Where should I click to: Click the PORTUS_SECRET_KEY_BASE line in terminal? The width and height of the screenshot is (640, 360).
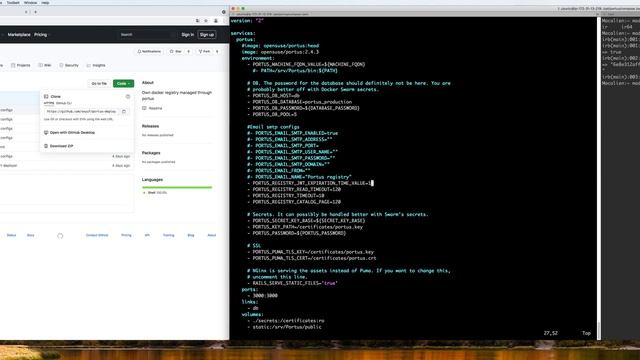[306, 220]
